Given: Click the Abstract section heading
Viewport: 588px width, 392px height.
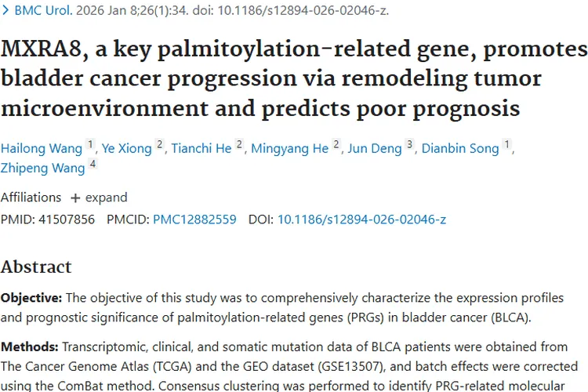Looking at the screenshot, I should click(36, 267).
